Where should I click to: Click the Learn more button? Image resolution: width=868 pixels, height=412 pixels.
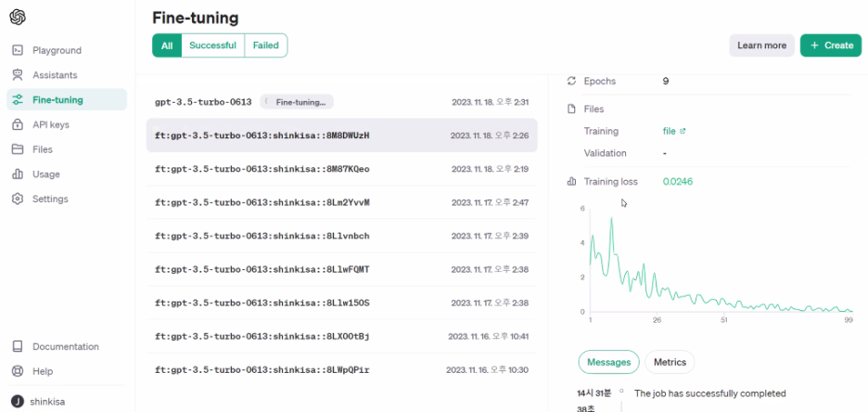761,45
